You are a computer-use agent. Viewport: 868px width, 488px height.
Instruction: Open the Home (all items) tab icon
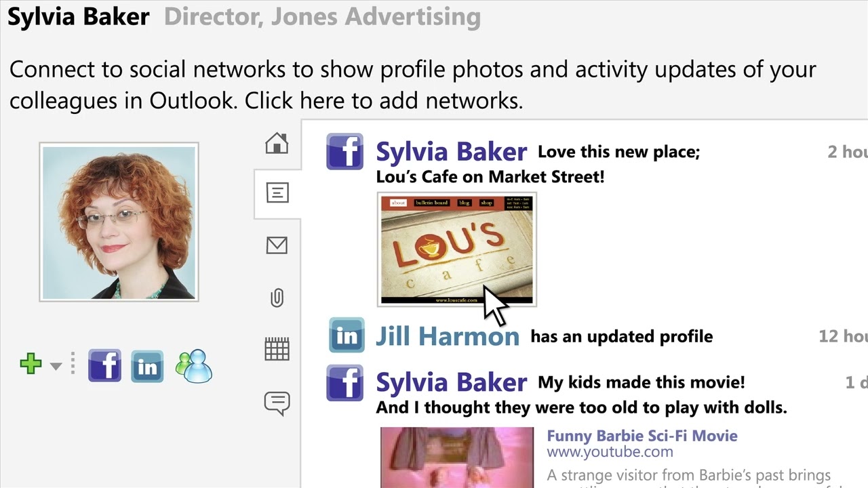click(x=277, y=143)
